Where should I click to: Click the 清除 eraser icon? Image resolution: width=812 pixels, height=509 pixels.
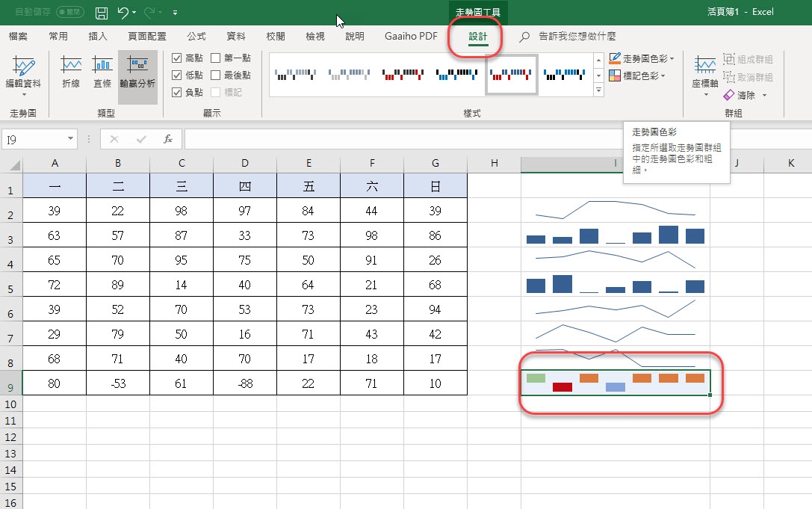tap(730, 95)
